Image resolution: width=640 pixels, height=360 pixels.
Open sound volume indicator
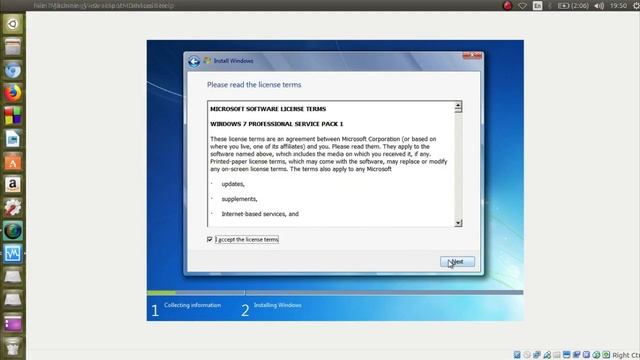point(599,6)
